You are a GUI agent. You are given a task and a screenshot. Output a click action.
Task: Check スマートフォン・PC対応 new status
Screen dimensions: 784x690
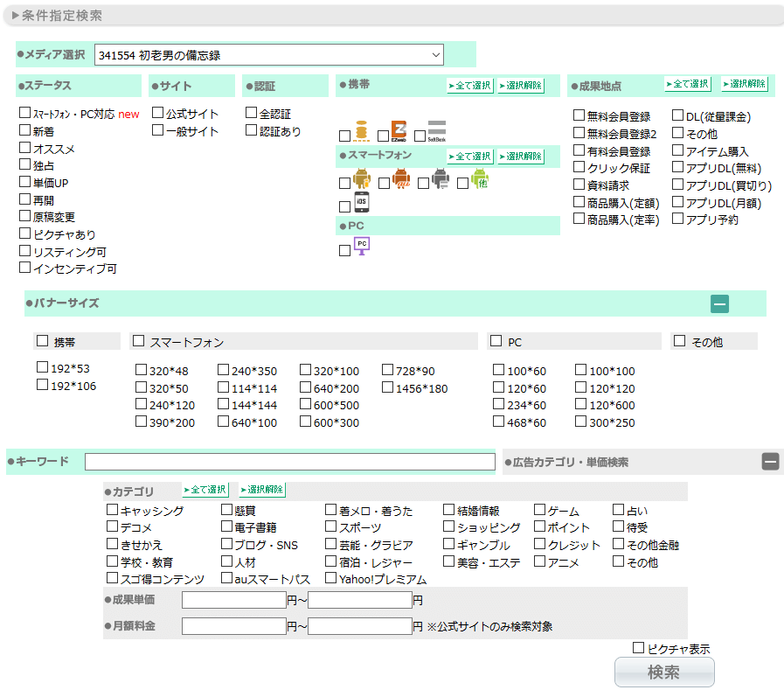pyautogui.click(x=24, y=113)
